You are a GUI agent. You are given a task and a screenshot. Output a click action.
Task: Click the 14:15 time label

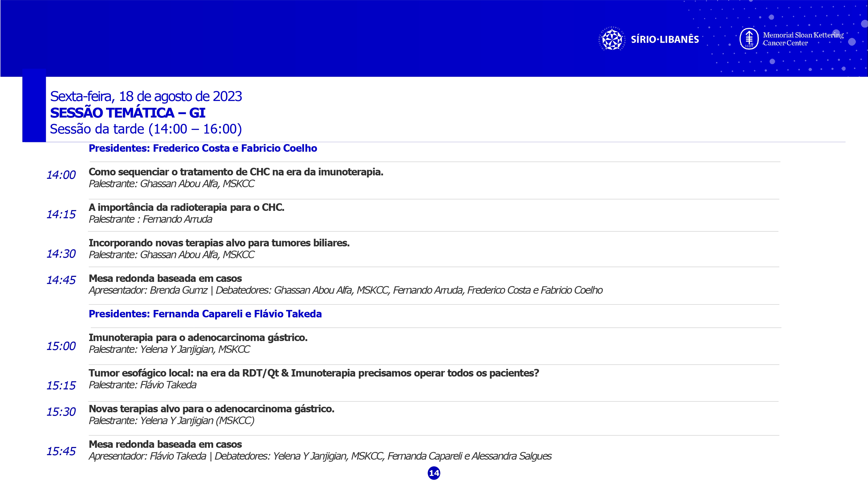tap(61, 214)
